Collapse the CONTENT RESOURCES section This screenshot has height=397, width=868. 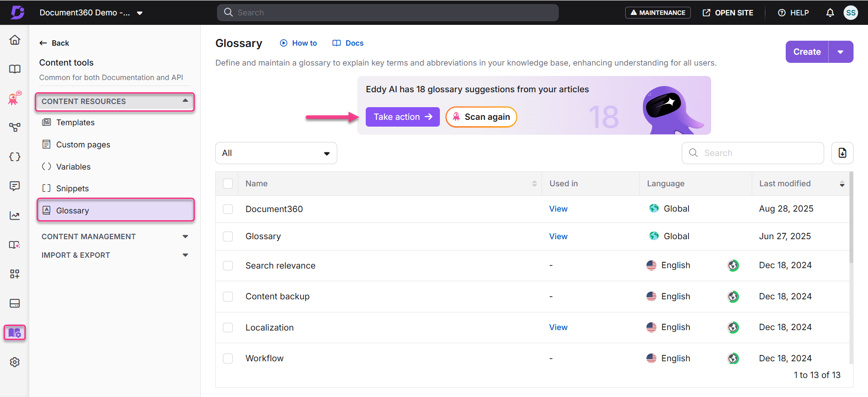(x=115, y=101)
